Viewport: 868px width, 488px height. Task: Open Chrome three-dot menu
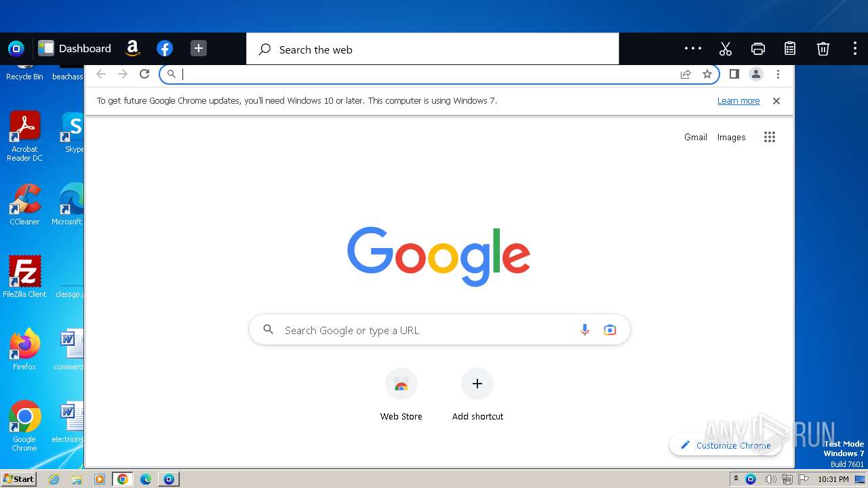[778, 74]
